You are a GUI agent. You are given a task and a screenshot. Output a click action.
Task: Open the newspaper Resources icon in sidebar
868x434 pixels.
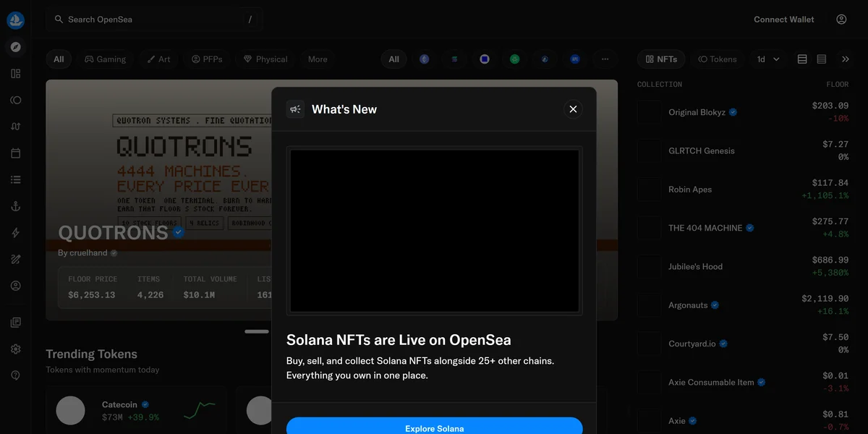click(x=16, y=323)
